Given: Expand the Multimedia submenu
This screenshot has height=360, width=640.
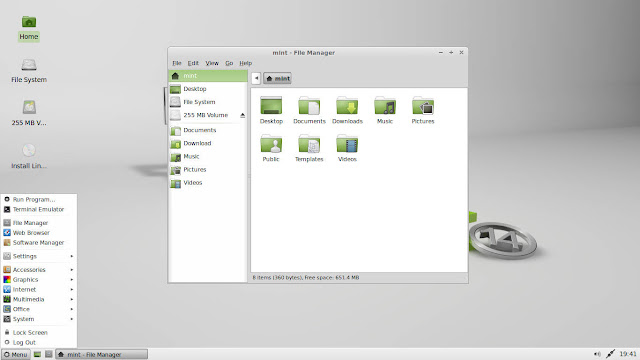Looking at the screenshot, I should point(39,299).
